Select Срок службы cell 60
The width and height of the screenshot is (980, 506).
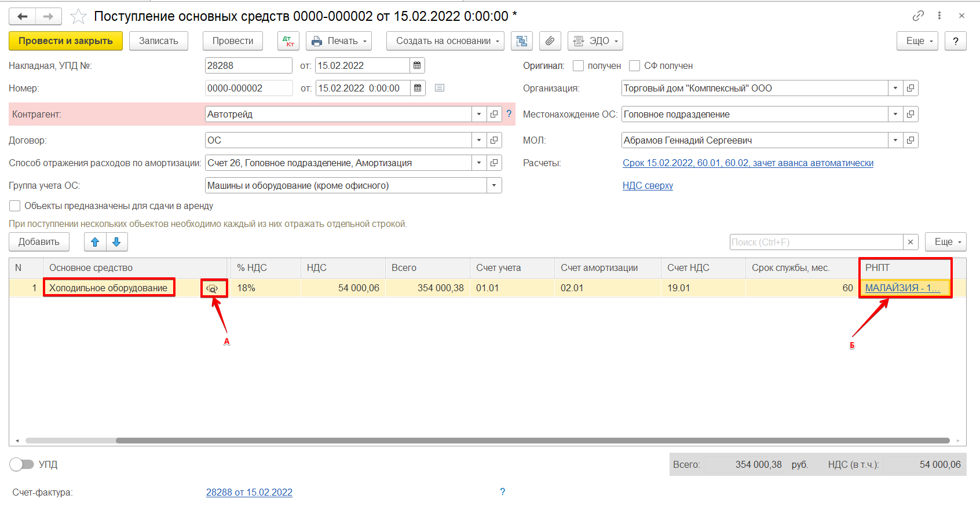click(x=802, y=288)
